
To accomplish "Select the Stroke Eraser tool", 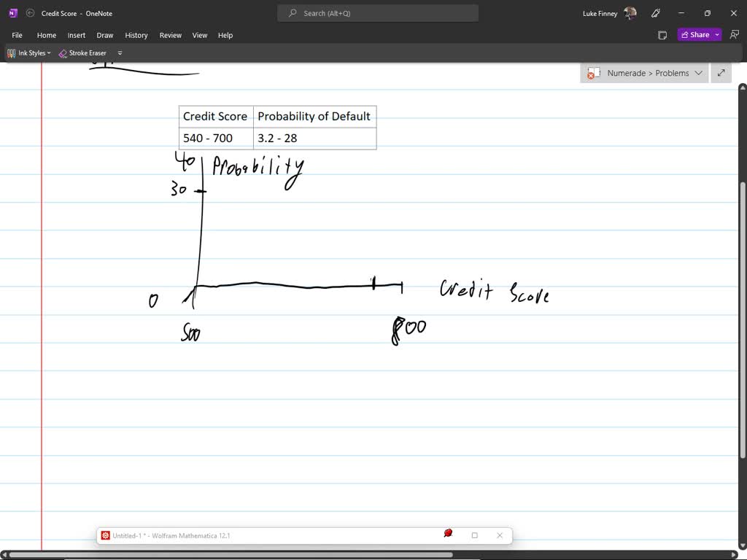I will coord(82,52).
